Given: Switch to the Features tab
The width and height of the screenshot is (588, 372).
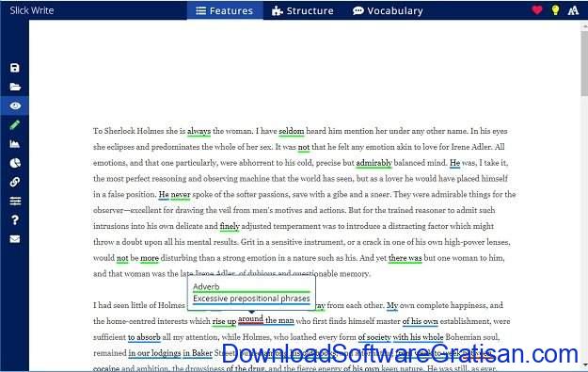Looking at the screenshot, I should (x=225, y=11).
